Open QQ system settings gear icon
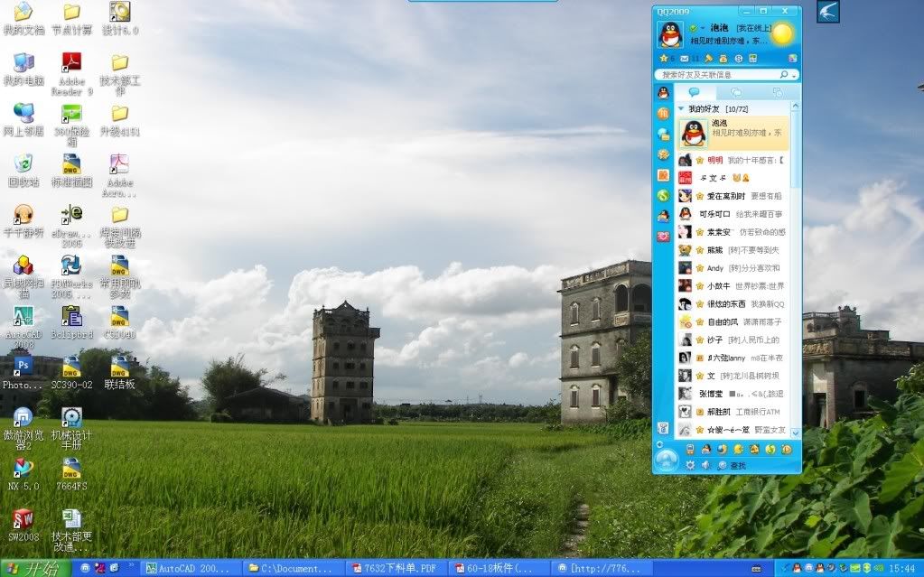Viewport: 924px width, 577px height. pyautogui.click(x=691, y=465)
